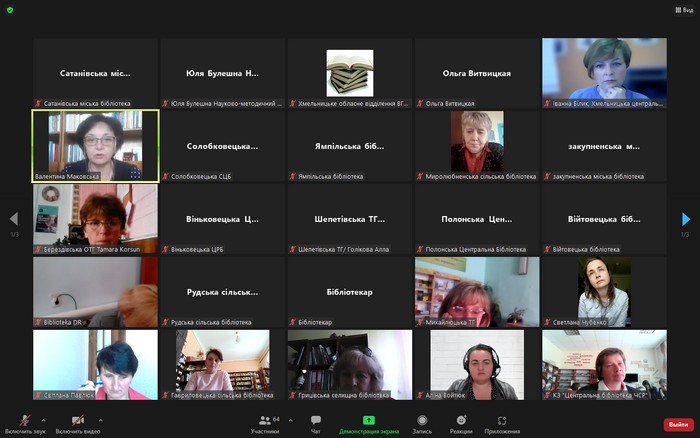This screenshot has width=700, height=438.
Task: Select the Світлана Павлюк video tile
Action: tap(95, 365)
